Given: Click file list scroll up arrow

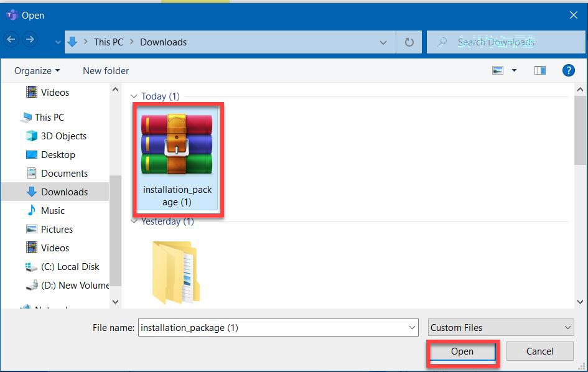Looking at the screenshot, I should (580, 90).
